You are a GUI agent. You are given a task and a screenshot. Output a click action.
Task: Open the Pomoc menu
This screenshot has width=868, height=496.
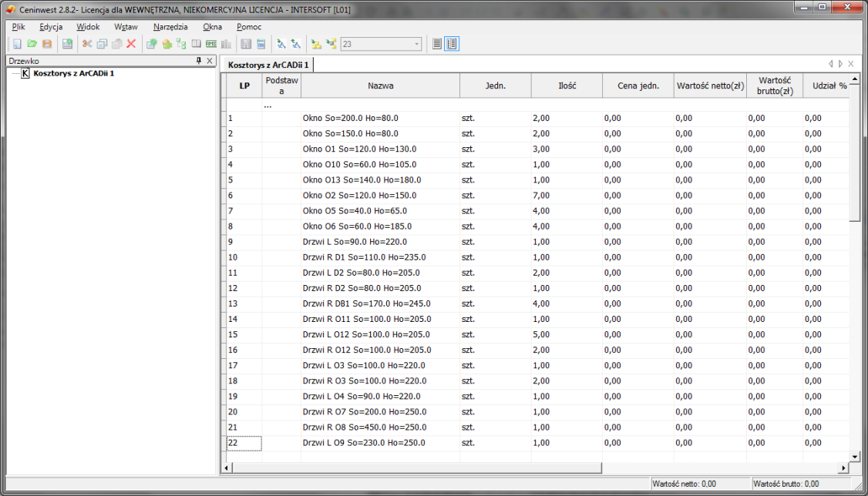click(249, 26)
